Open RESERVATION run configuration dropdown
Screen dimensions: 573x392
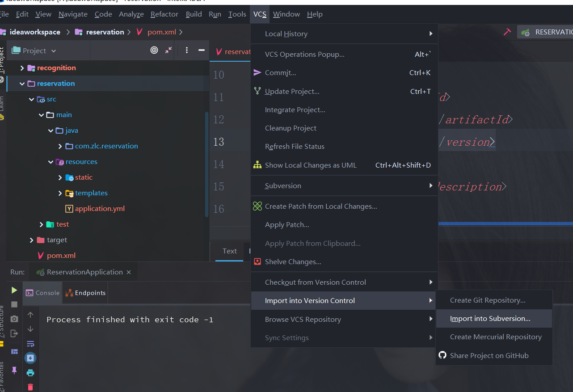pos(545,32)
